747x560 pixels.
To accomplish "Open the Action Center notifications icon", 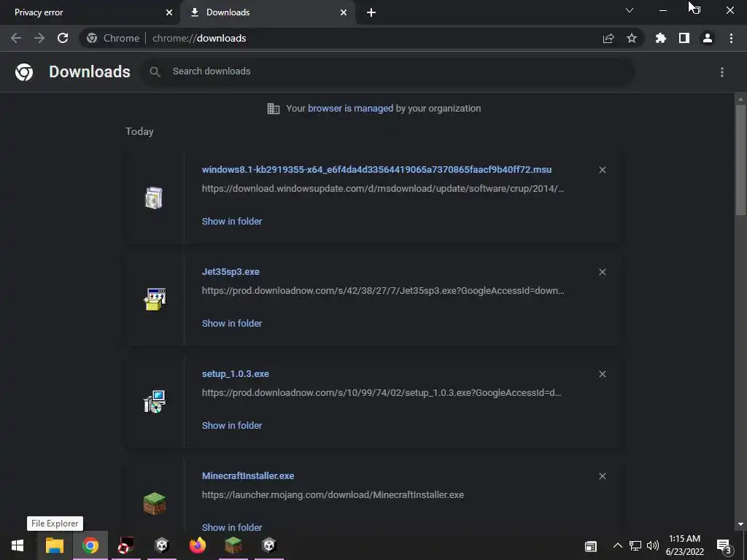I will (724, 546).
